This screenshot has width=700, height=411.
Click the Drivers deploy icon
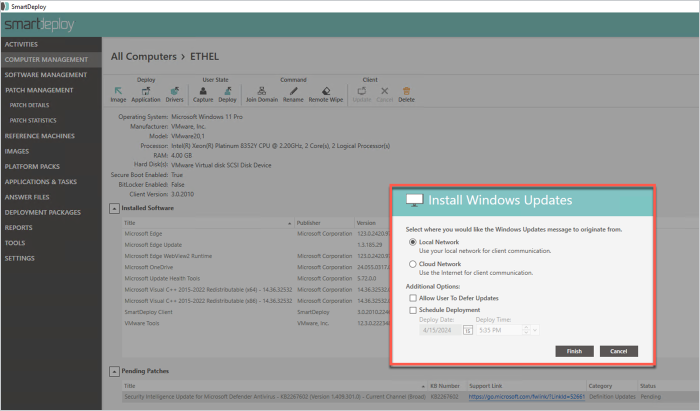coord(175,91)
